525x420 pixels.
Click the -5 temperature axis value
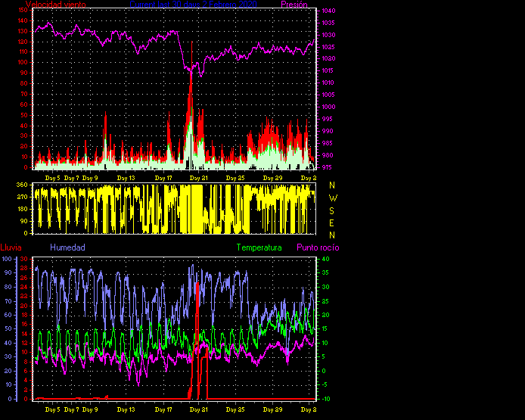325,385
